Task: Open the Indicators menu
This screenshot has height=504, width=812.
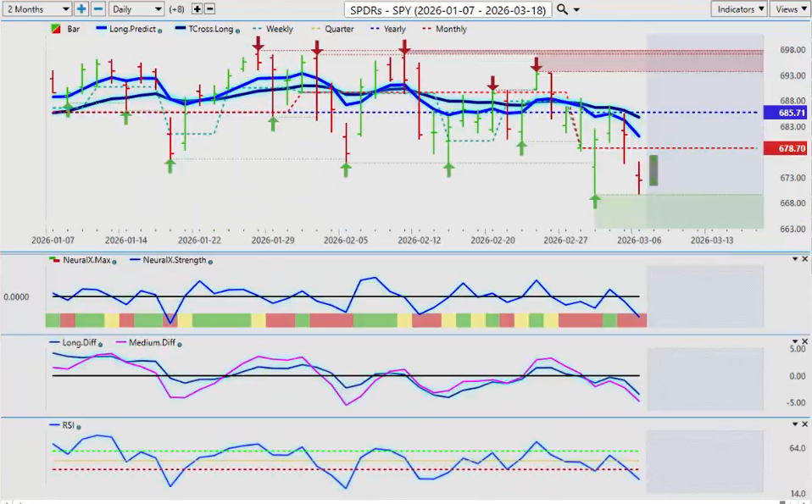Action: (739, 8)
